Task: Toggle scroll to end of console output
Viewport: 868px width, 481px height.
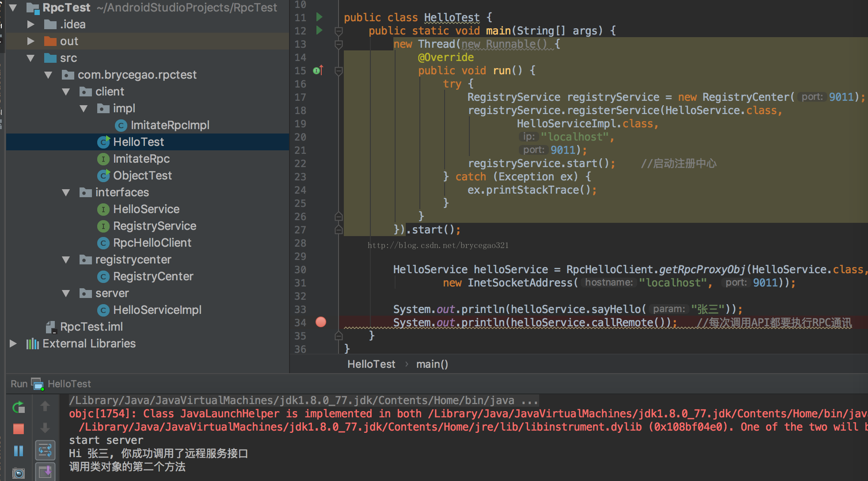Action: click(45, 472)
